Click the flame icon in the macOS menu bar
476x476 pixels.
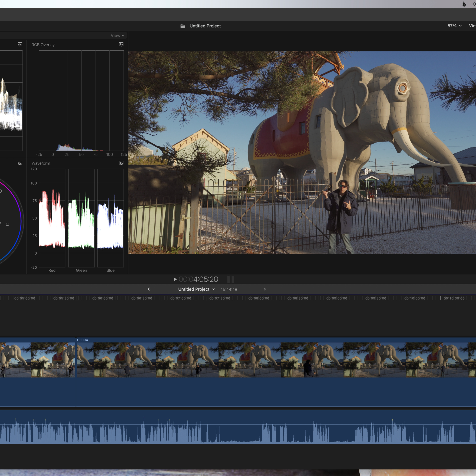point(464,4)
